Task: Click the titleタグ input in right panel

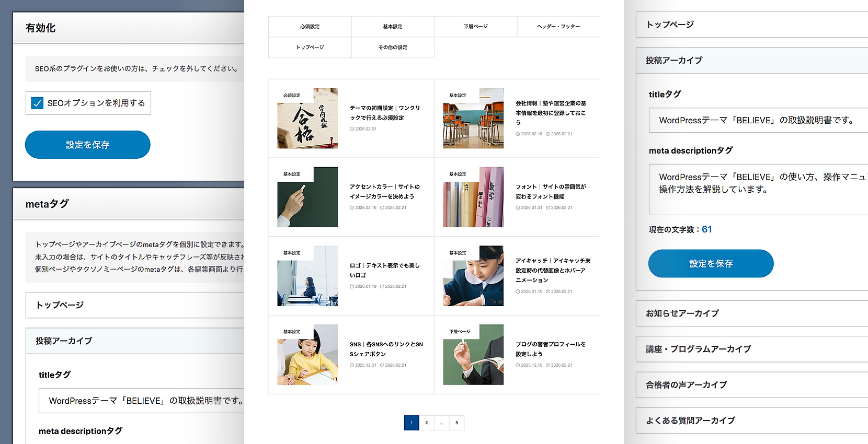Action: pyautogui.click(x=758, y=120)
